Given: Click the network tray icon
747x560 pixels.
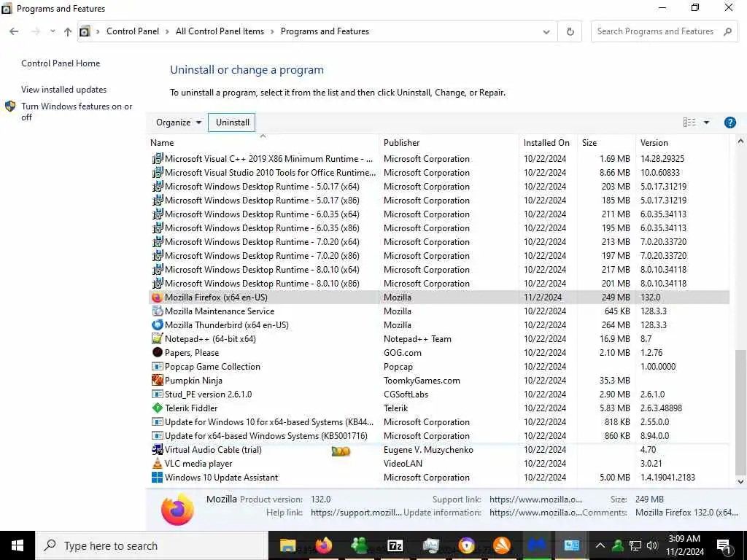Looking at the screenshot, I should point(635,545).
